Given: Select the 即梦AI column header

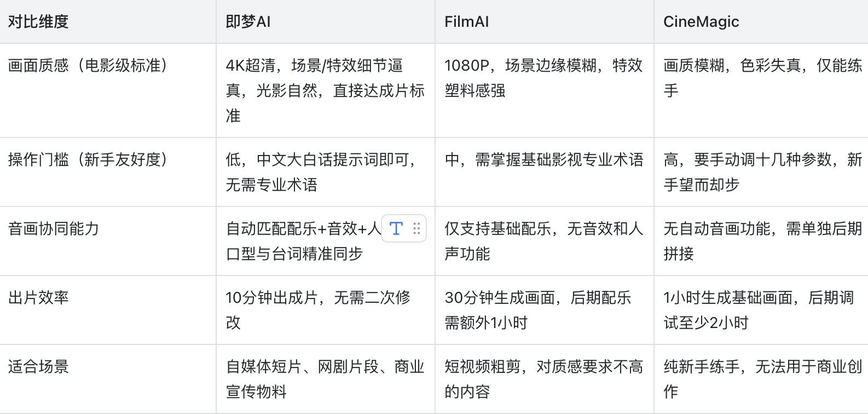Looking at the screenshot, I should coord(247,21).
